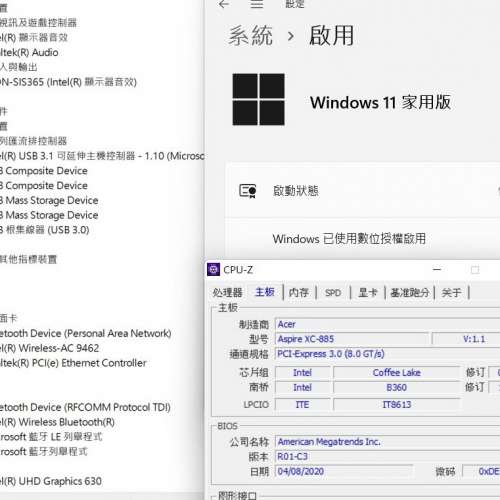This screenshot has height=500, width=500.
Task: Select Microsoft 藍牙 LE 列舉程式
Action: [x=51, y=437]
